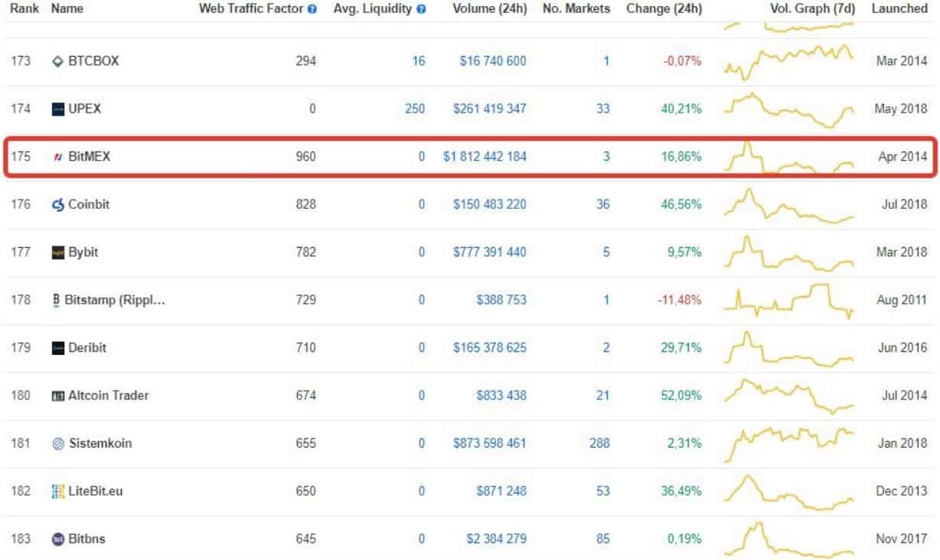Select the Coinbit change value 46,56%
Viewport: 940px width, 560px height.
click(x=682, y=204)
